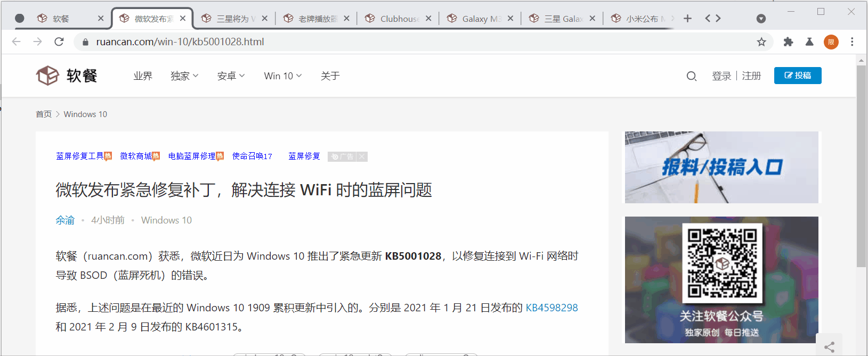868x356 pixels.
Task: Click the 广告 ad info badge
Action: [x=342, y=156]
